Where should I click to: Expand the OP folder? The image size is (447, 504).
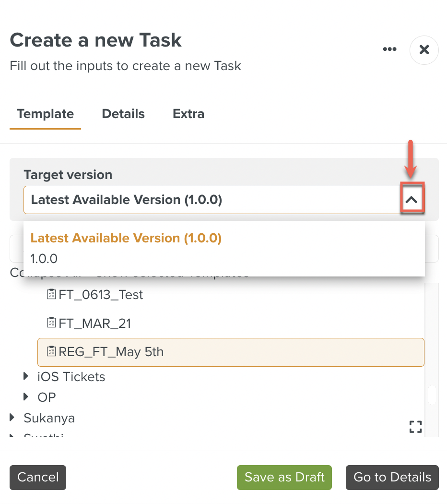click(26, 396)
